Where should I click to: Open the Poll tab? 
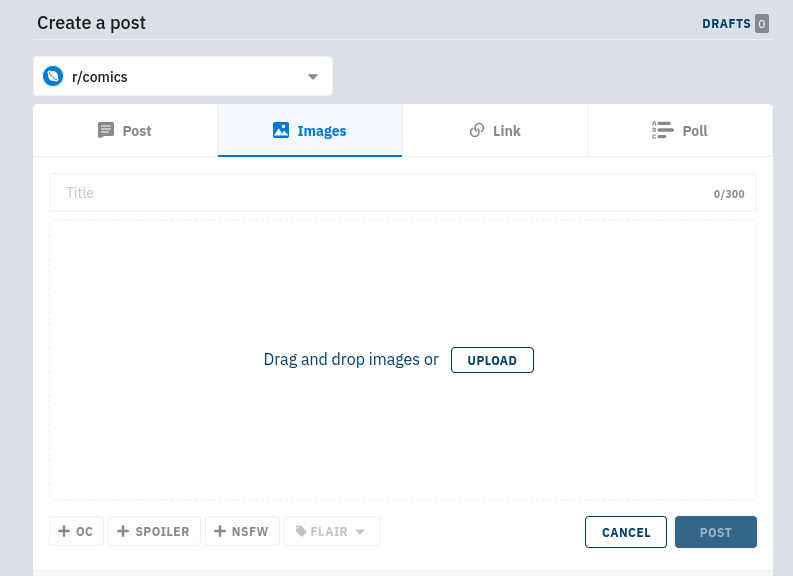click(x=680, y=130)
